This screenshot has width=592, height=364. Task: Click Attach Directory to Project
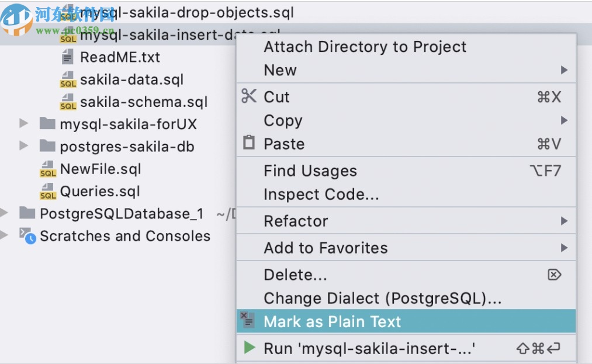point(365,47)
